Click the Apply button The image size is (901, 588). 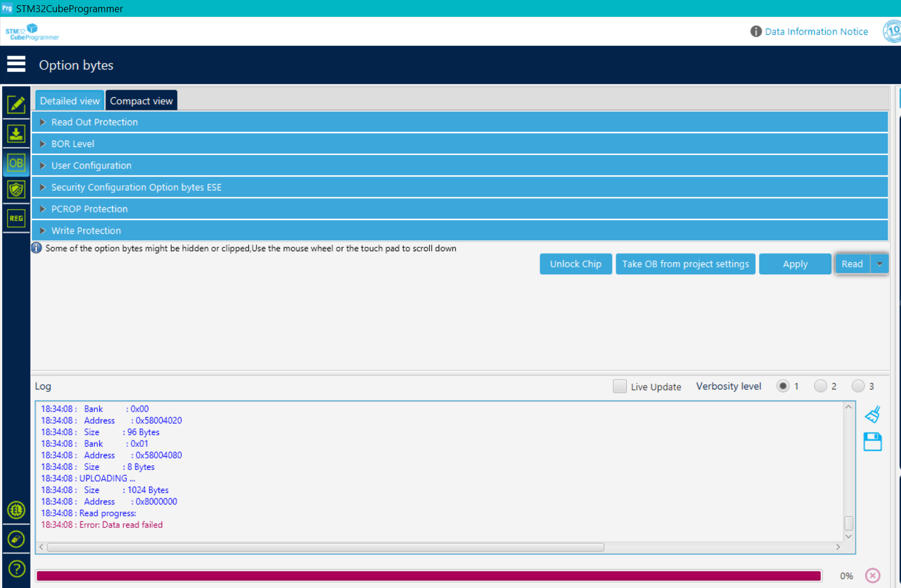coord(795,264)
